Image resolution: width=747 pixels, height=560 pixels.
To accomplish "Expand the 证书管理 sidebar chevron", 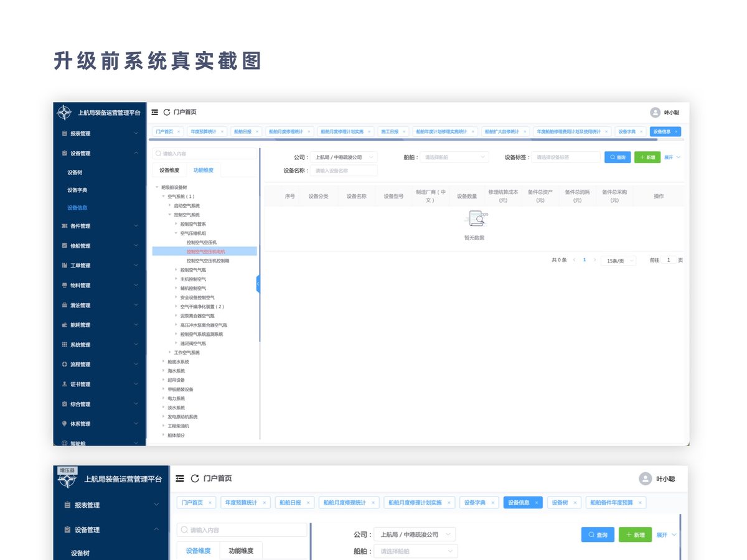I will [x=136, y=385].
